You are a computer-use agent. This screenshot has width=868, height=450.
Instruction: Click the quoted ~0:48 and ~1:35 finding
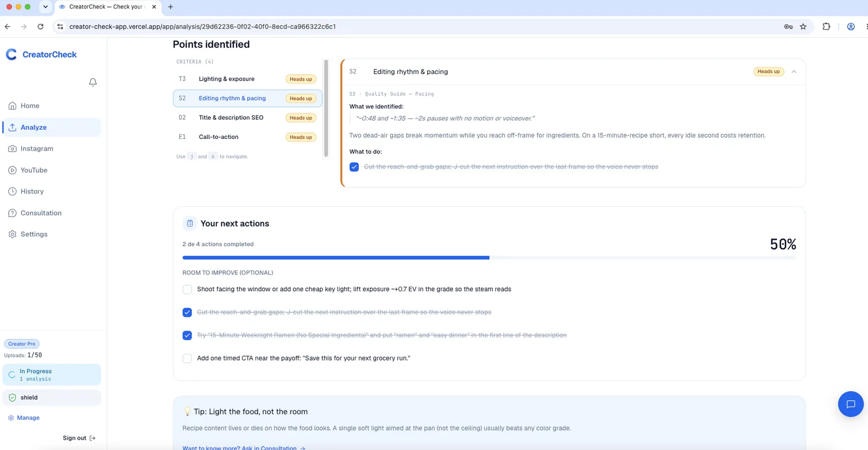pos(445,118)
